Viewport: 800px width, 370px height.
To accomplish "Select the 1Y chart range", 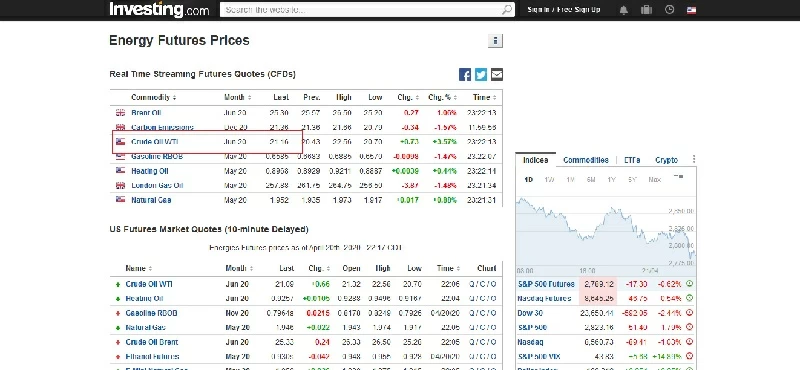I will click(x=611, y=180).
